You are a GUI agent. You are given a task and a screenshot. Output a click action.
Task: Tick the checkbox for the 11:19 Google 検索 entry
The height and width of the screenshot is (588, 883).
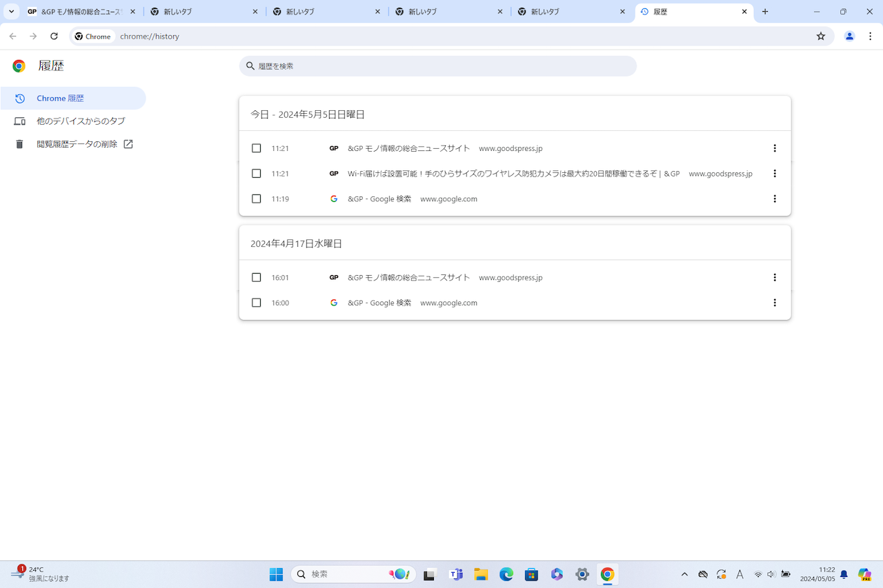tap(257, 199)
